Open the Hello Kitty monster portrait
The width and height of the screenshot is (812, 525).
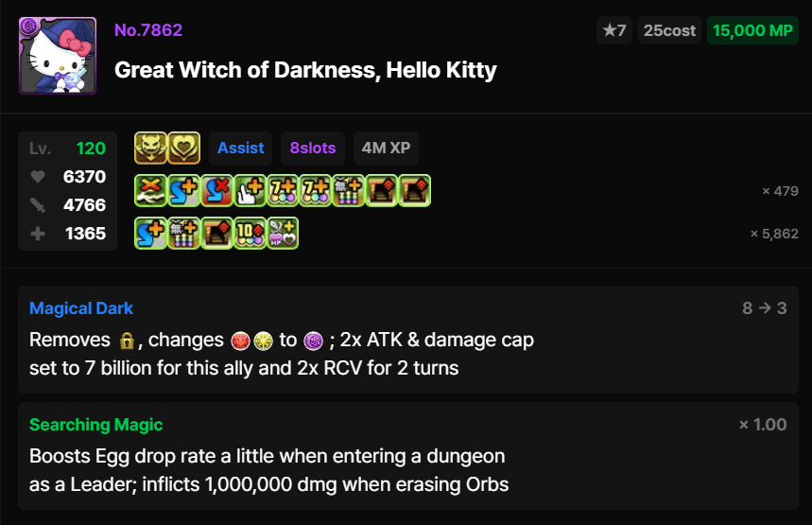[x=58, y=56]
